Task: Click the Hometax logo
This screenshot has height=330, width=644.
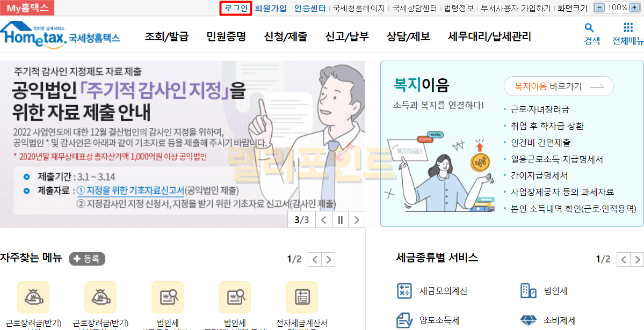Action: coord(60,36)
